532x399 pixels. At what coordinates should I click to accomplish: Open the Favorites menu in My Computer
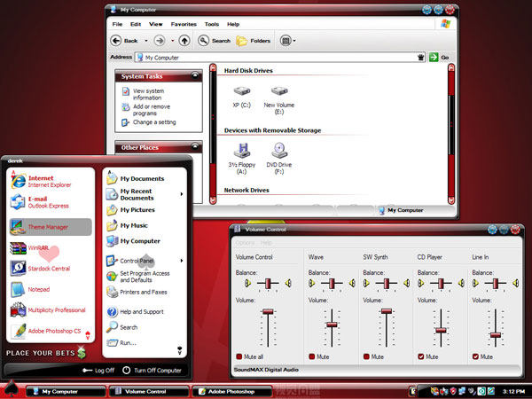pos(184,24)
